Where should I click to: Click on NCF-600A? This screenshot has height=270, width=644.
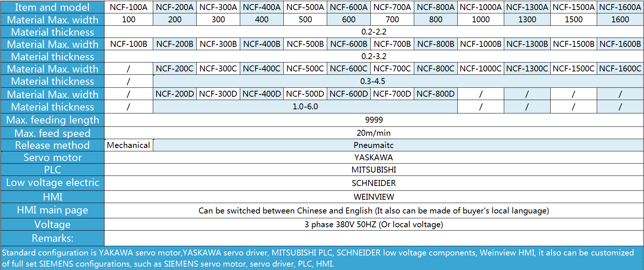(x=349, y=7)
